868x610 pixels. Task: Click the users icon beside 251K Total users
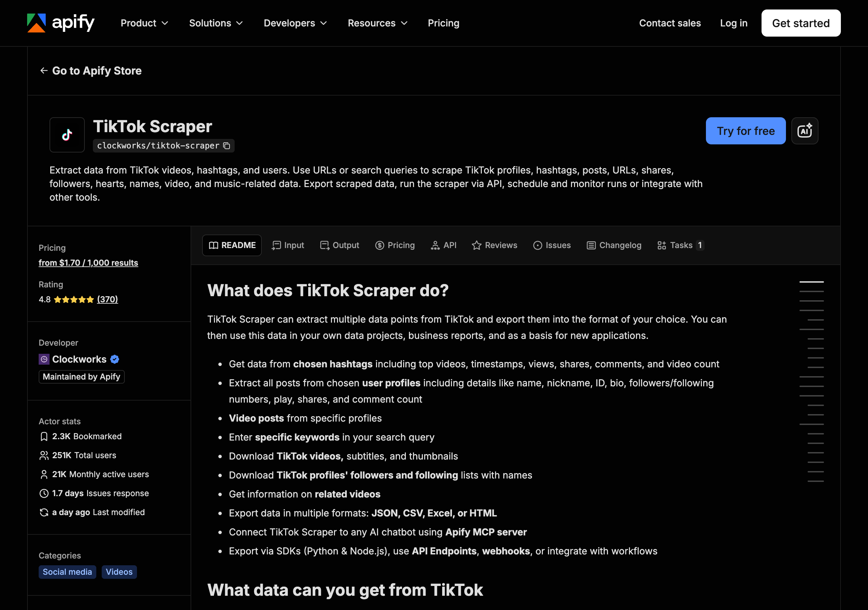click(44, 455)
